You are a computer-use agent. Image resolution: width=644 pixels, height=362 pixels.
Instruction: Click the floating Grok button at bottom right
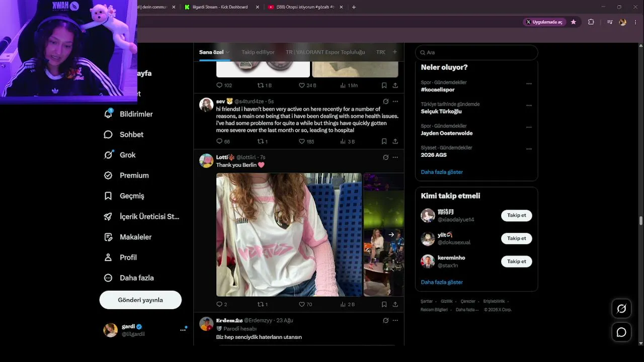[x=621, y=309]
